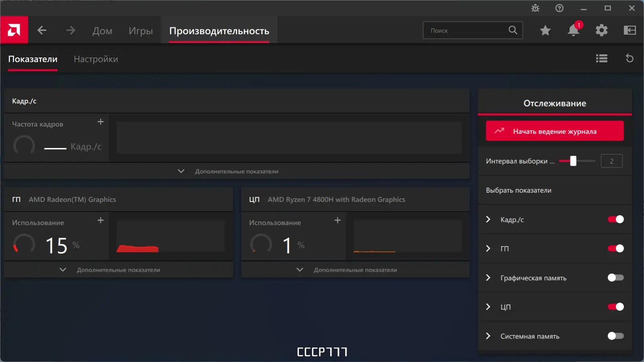Close the AMD Software window
The width and height of the screenshot is (644, 362).
[x=632, y=8]
